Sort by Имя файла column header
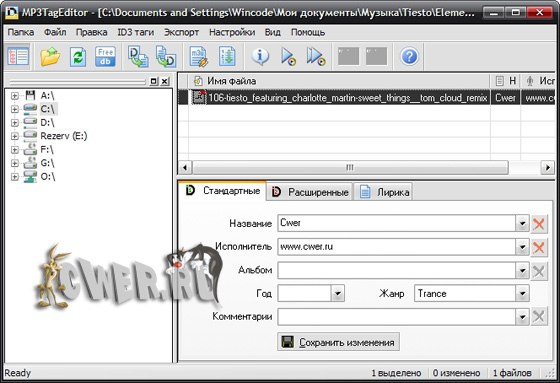The image size is (560, 383). pos(339,81)
